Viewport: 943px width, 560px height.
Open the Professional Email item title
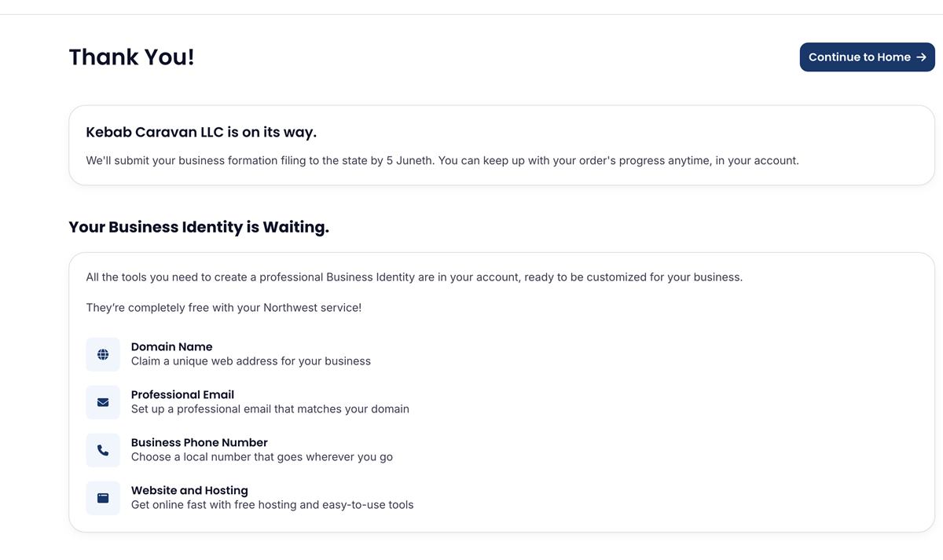(182, 394)
